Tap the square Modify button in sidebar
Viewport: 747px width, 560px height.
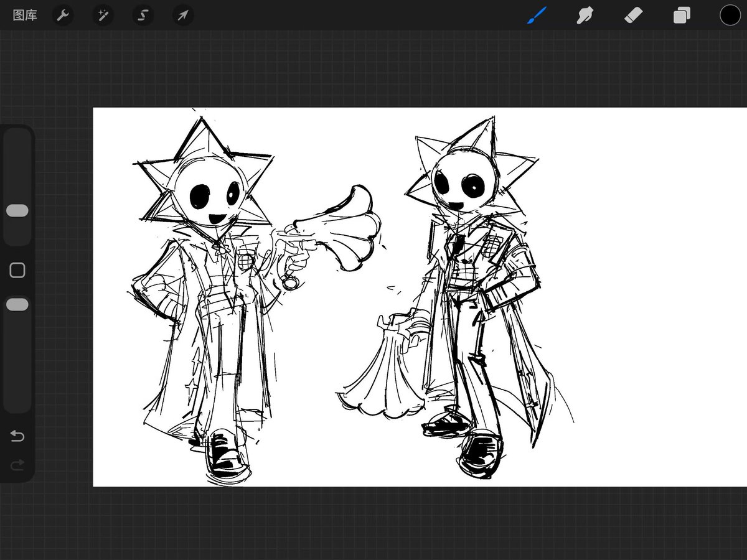pyautogui.click(x=17, y=270)
